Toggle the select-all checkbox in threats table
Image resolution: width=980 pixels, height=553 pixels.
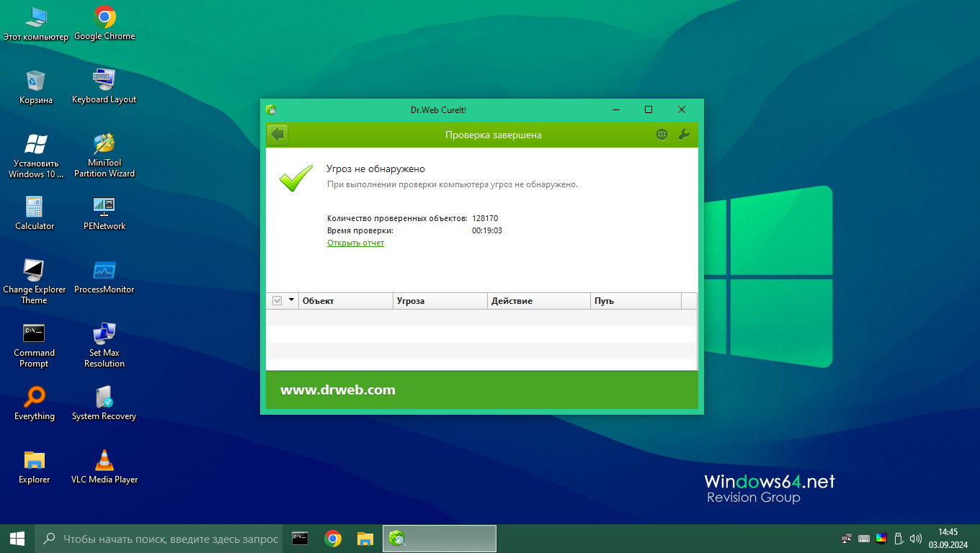pyautogui.click(x=277, y=301)
